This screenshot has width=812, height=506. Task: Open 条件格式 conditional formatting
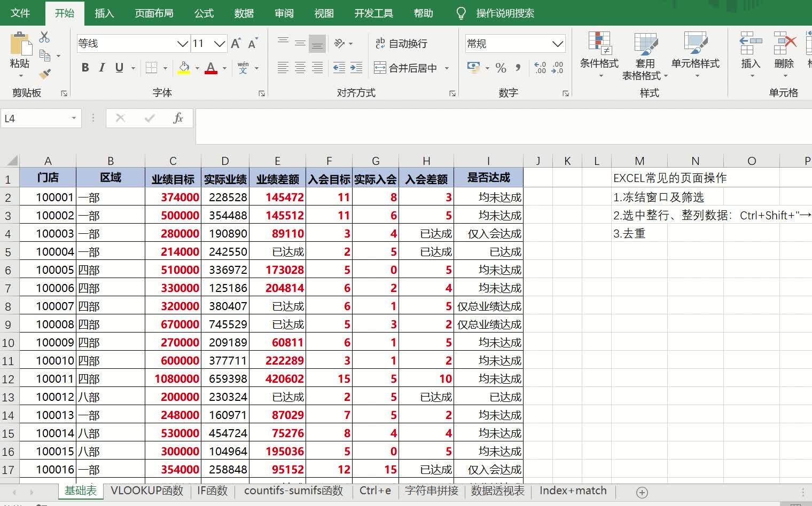[x=599, y=55]
